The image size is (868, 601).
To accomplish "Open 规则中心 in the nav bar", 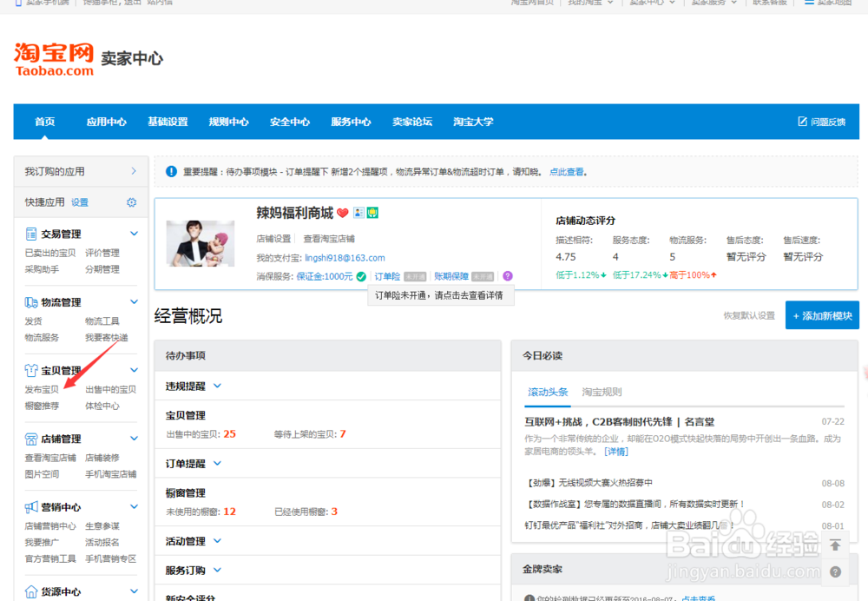I will click(228, 122).
